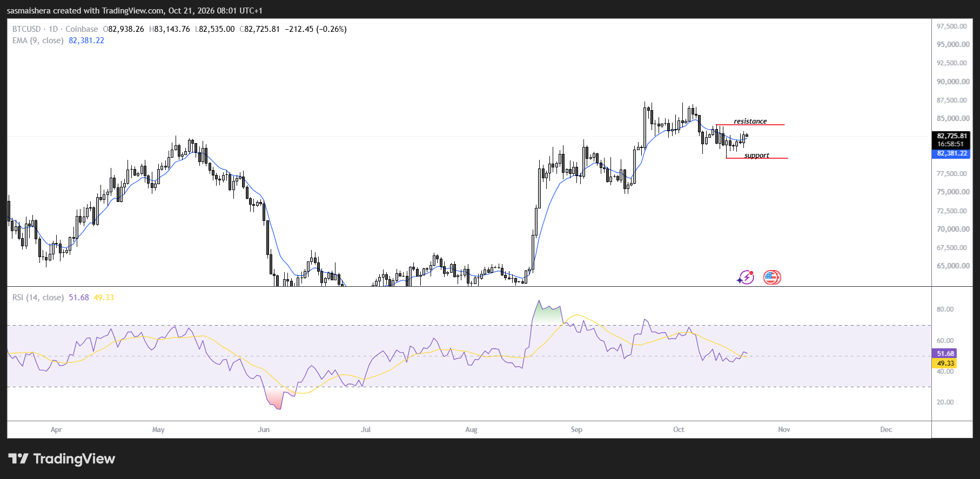Click the −212.45 (−0.26%) change value
980x479 pixels.
tap(316, 29)
